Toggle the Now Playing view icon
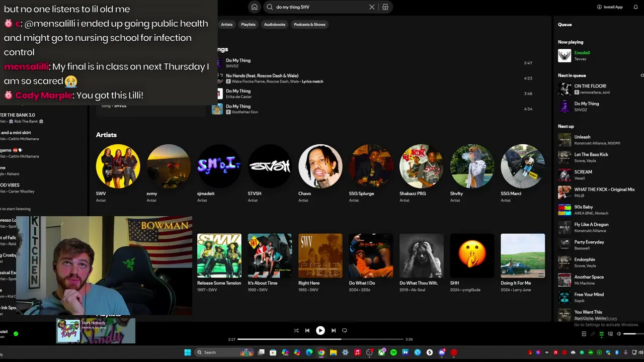The width and height of the screenshot is (644, 362). click(x=584, y=334)
